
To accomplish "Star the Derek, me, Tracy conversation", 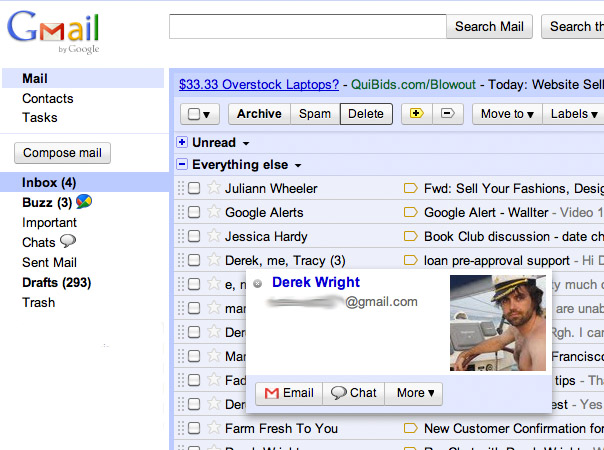I will click(x=214, y=260).
